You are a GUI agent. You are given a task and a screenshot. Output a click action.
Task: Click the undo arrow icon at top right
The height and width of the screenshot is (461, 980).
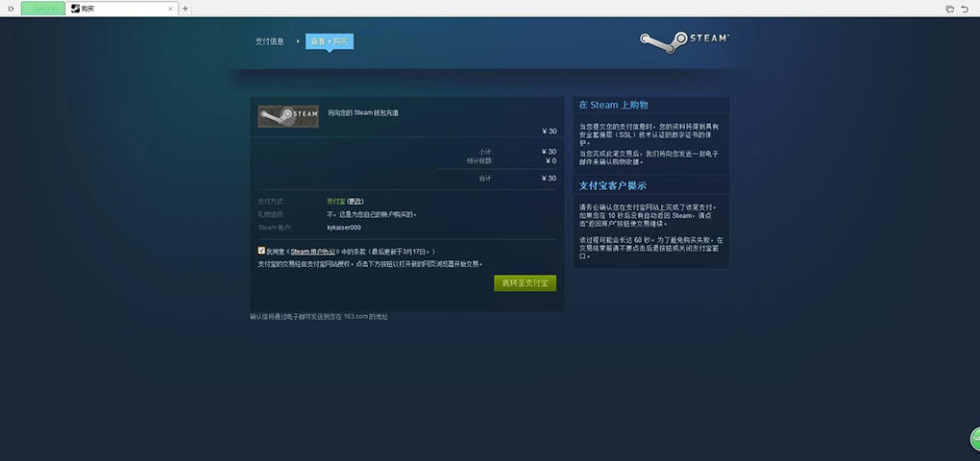point(965,9)
